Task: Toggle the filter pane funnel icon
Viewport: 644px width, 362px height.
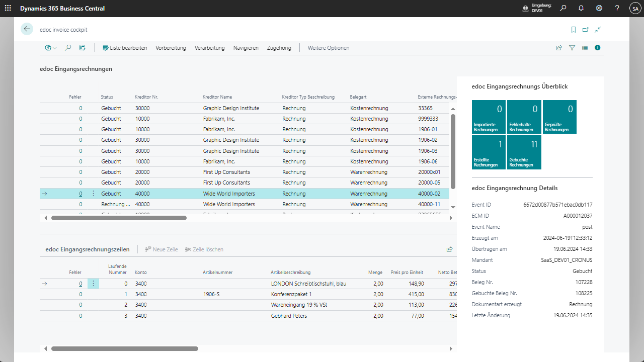Action: pyautogui.click(x=572, y=48)
